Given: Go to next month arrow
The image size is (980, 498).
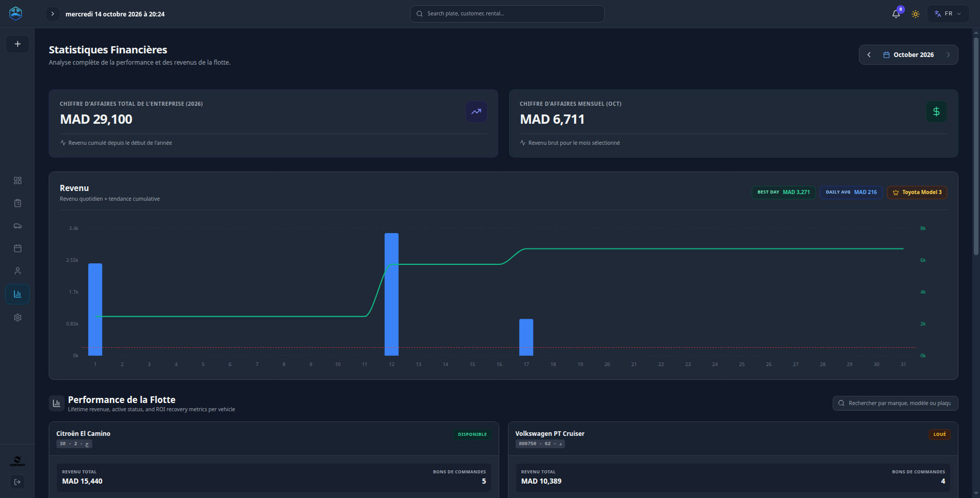Looking at the screenshot, I should (x=948, y=55).
